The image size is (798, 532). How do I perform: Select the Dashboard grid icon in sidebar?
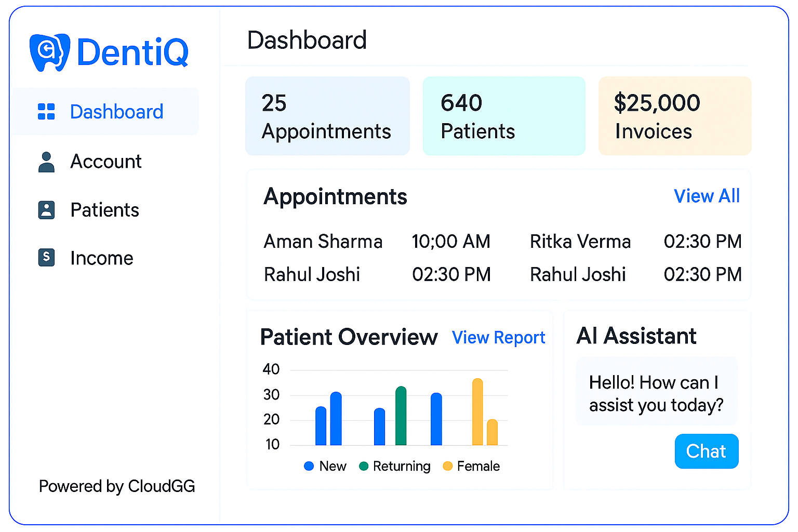click(47, 111)
